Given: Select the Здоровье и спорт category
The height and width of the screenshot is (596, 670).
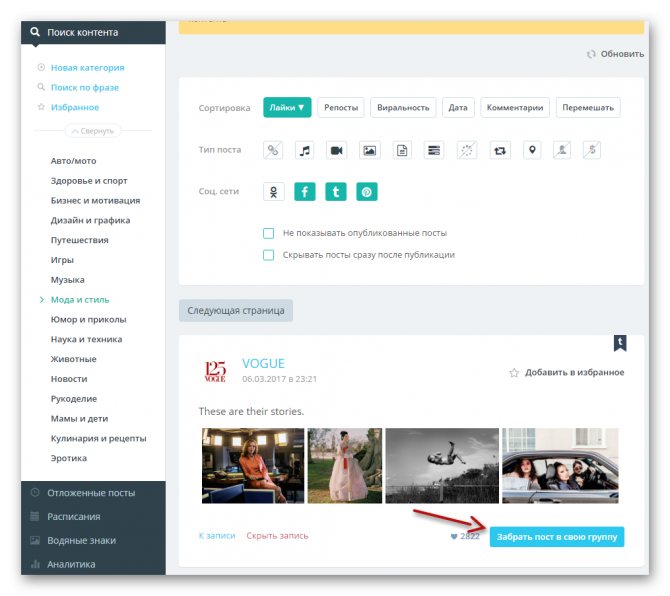Looking at the screenshot, I should (89, 181).
